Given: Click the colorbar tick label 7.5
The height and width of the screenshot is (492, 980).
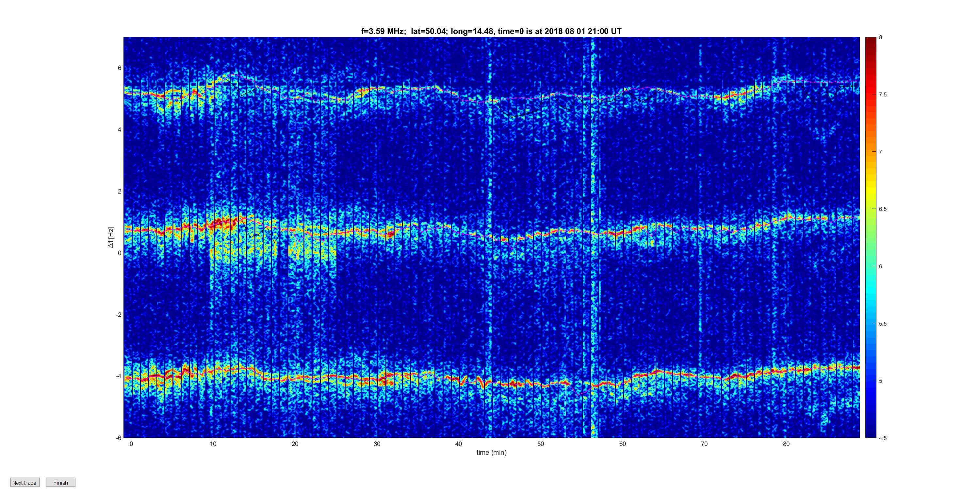Looking at the screenshot, I should pos(883,94).
